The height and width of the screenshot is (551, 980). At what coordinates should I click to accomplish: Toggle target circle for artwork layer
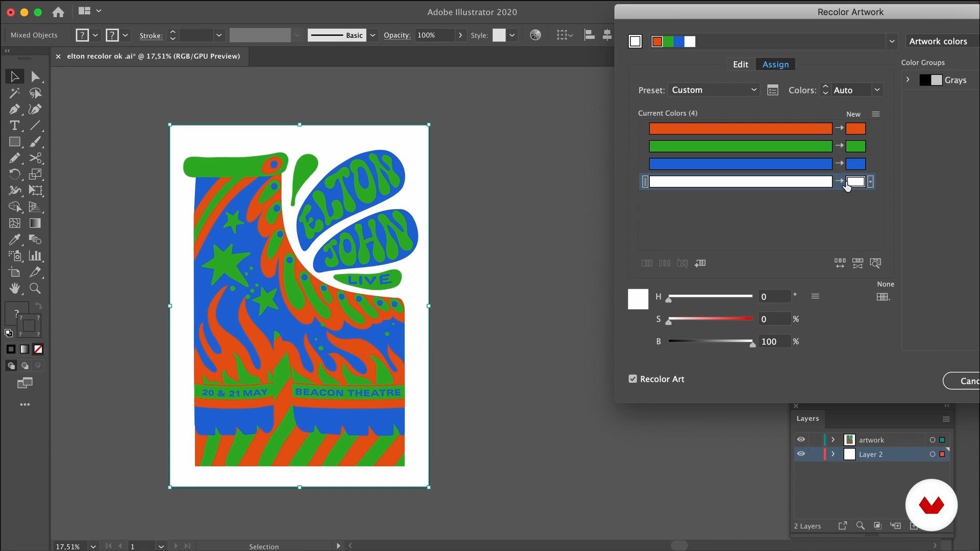[933, 440]
